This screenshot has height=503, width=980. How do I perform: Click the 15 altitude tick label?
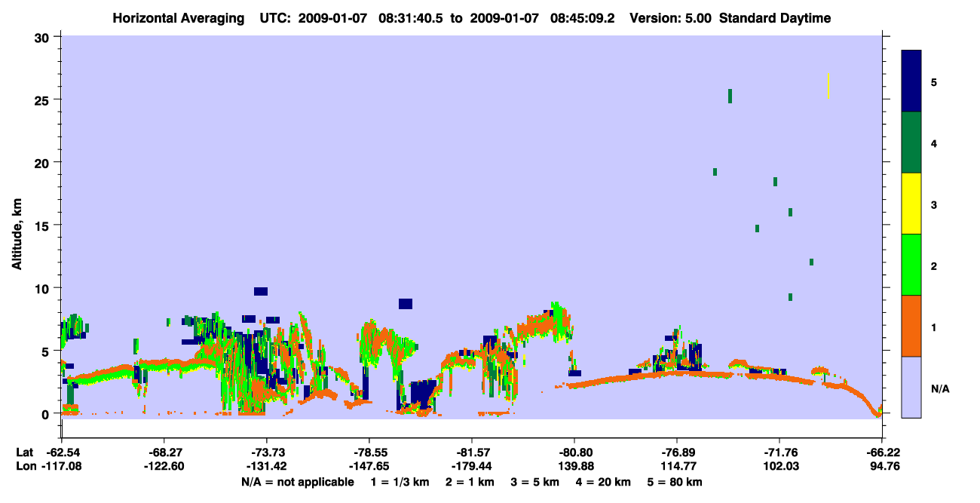click(x=44, y=225)
